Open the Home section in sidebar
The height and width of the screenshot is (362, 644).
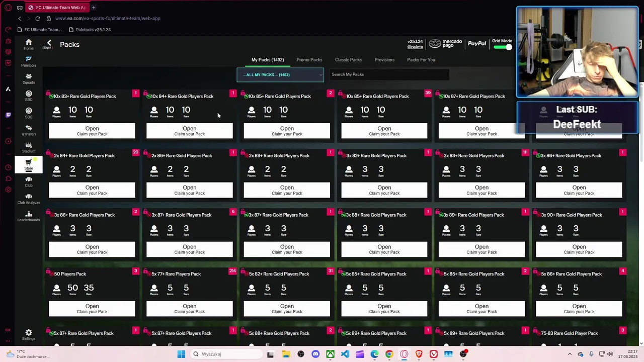click(29, 44)
